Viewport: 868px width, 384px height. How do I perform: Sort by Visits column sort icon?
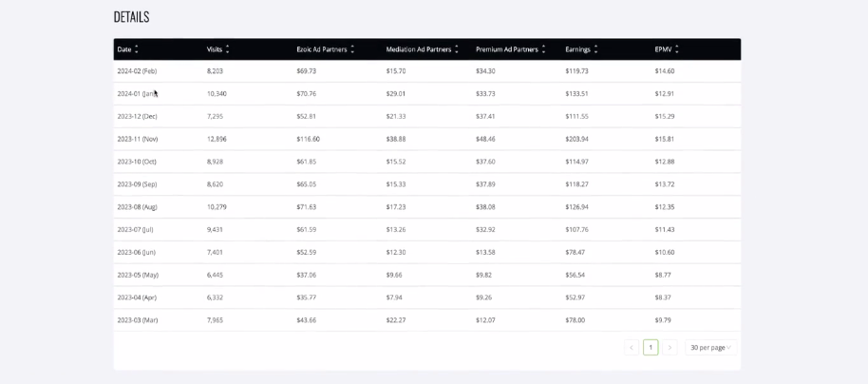click(x=228, y=49)
